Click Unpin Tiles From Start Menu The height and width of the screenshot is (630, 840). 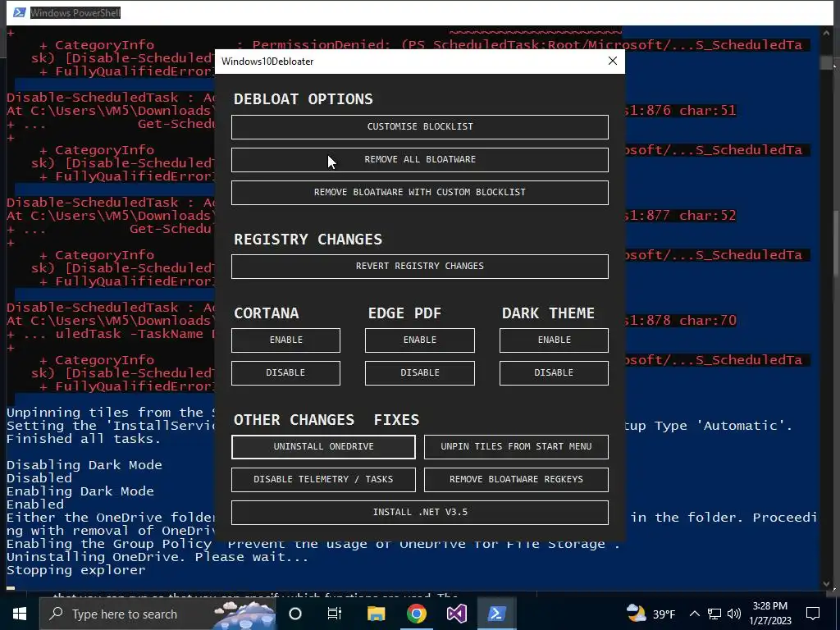coord(516,447)
